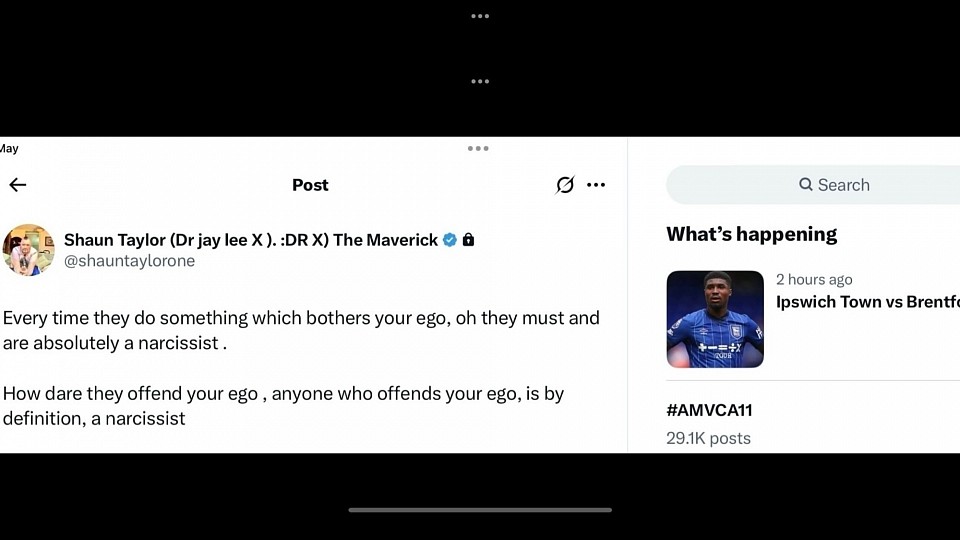
Task: Click the Ipswich Town player thumbnail
Action: coord(715,319)
